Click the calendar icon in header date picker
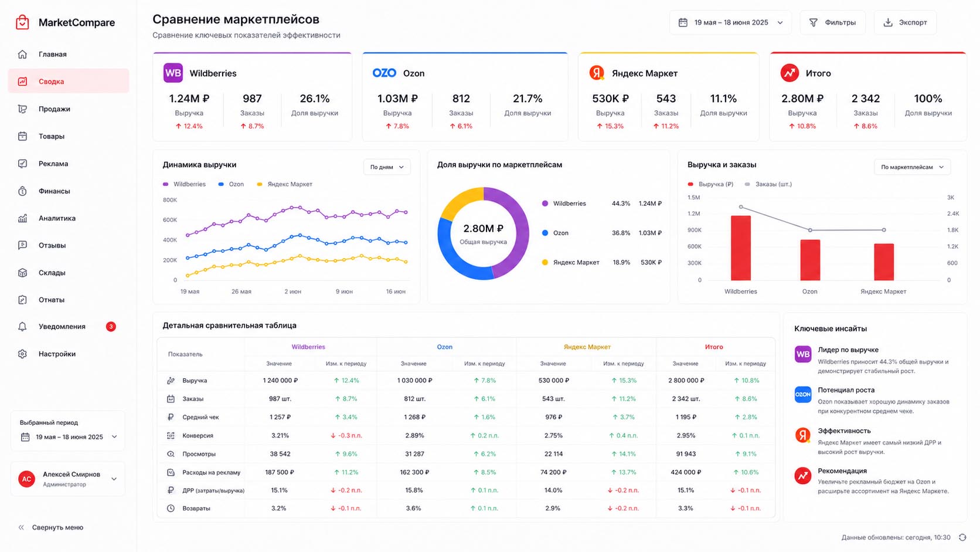 (x=683, y=22)
